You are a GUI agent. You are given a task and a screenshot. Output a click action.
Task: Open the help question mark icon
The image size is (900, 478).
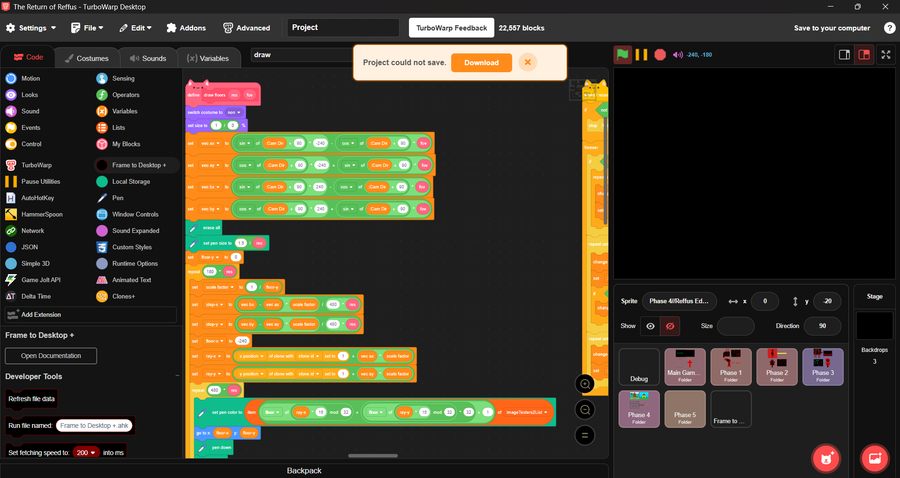(890, 28)
